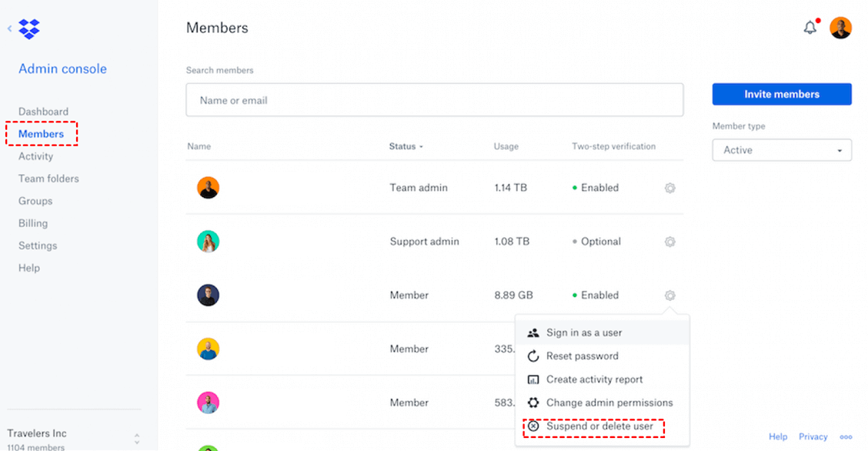Select Create activity report option
This screenshot has height=451, width=868.
click(x=594, y=379)
